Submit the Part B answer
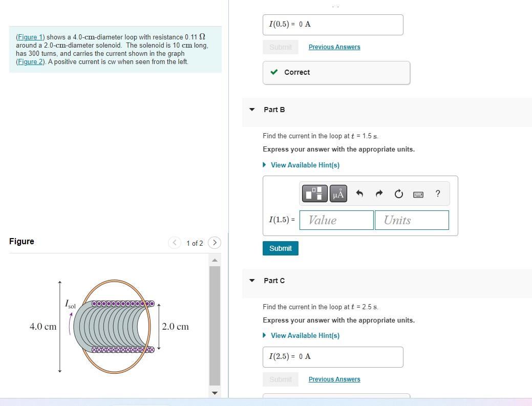Viewport: 532px width, 406px height. coord(280,248)
